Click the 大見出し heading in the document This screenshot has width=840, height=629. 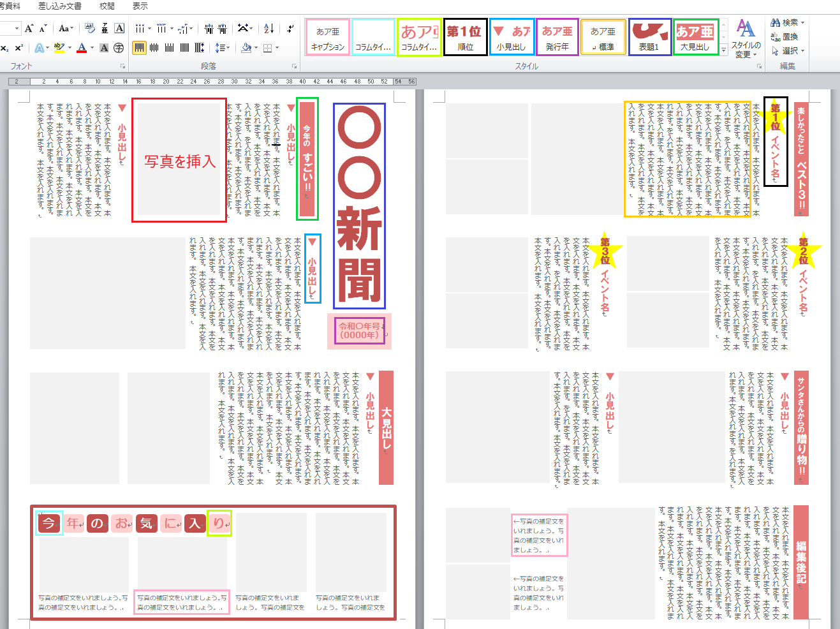386,428
